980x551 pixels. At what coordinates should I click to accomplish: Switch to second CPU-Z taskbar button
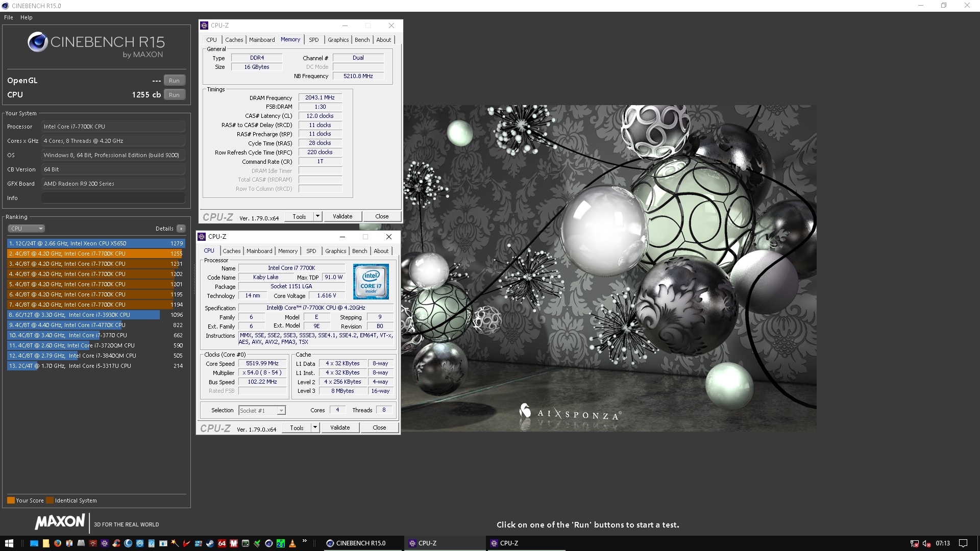tap(526, 543)
